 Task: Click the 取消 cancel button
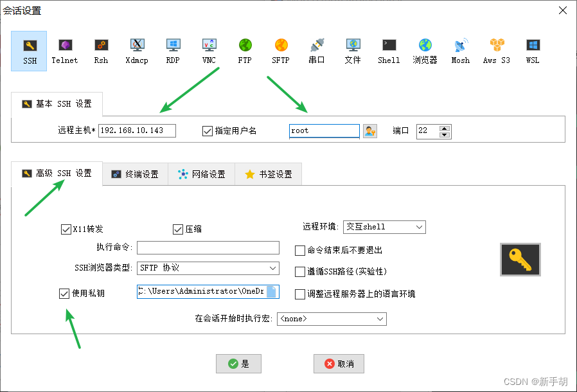pos(339,363)
